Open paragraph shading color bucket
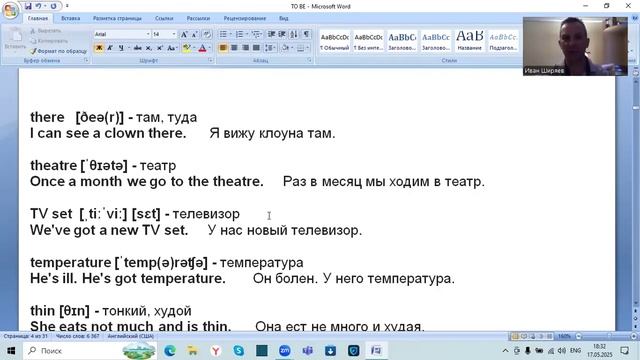This screenshot has width=640, height=360. coord(285,48)
